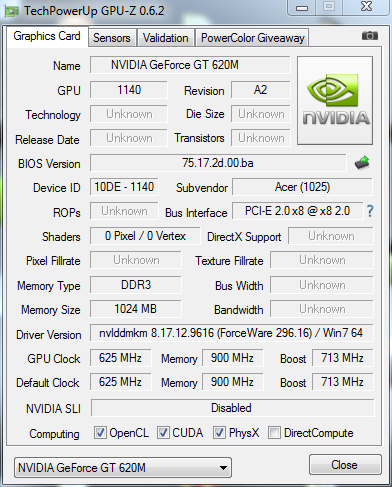This screenshot has width=392, height=487.
Task: Click the "Memory Type" label
Action: click(49, 286)
